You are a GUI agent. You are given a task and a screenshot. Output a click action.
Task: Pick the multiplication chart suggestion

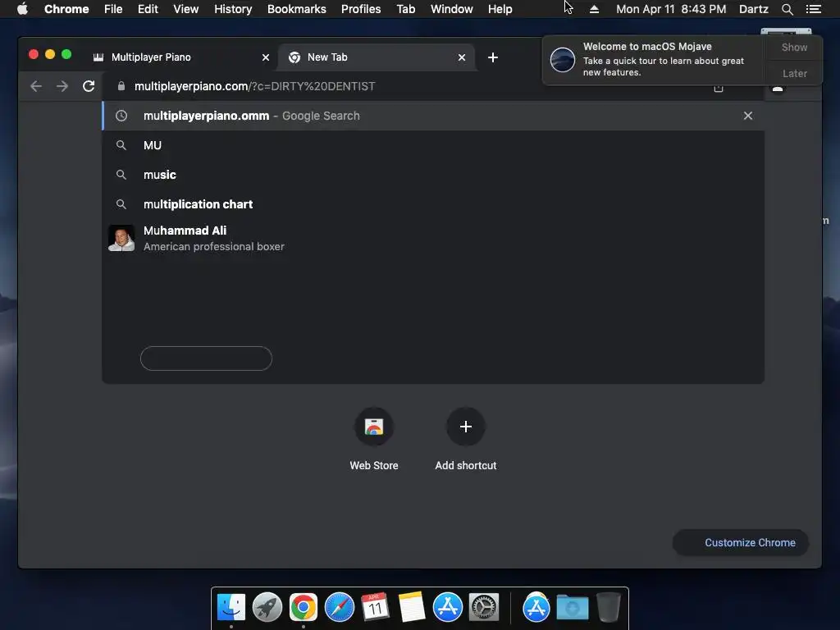click(x=433, y=204)
